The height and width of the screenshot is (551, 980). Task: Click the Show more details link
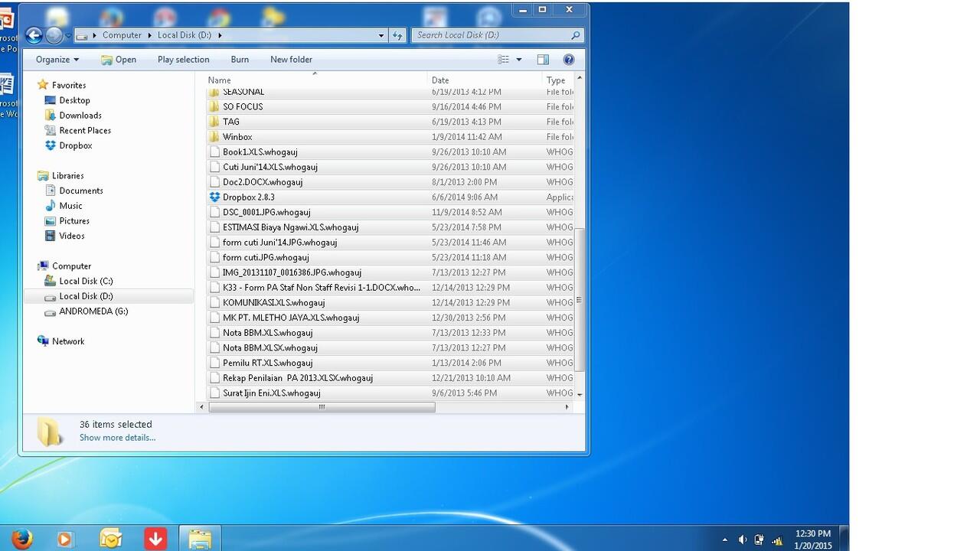[x=117, y=438]
